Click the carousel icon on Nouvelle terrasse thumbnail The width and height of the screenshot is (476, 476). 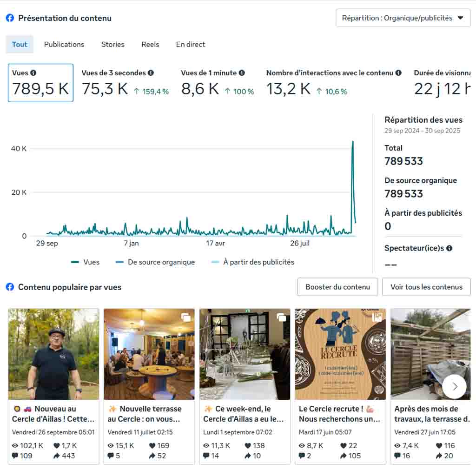point(186,317)
